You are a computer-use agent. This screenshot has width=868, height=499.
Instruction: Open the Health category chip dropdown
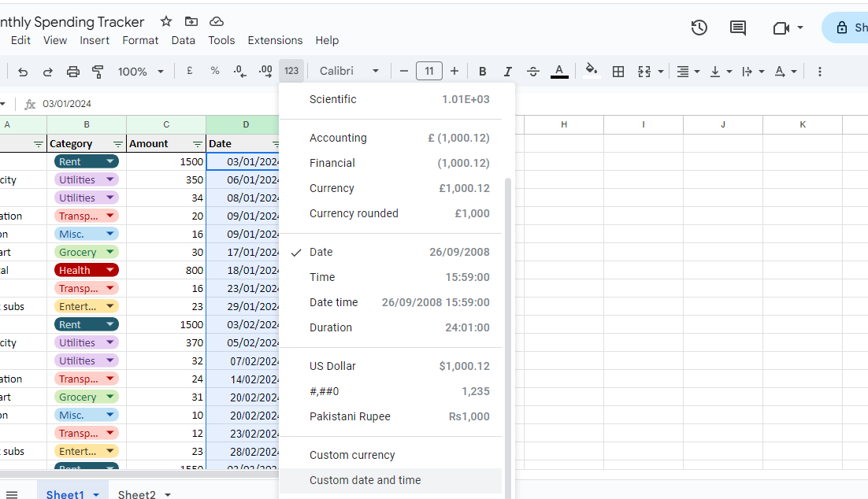point(110,270)
